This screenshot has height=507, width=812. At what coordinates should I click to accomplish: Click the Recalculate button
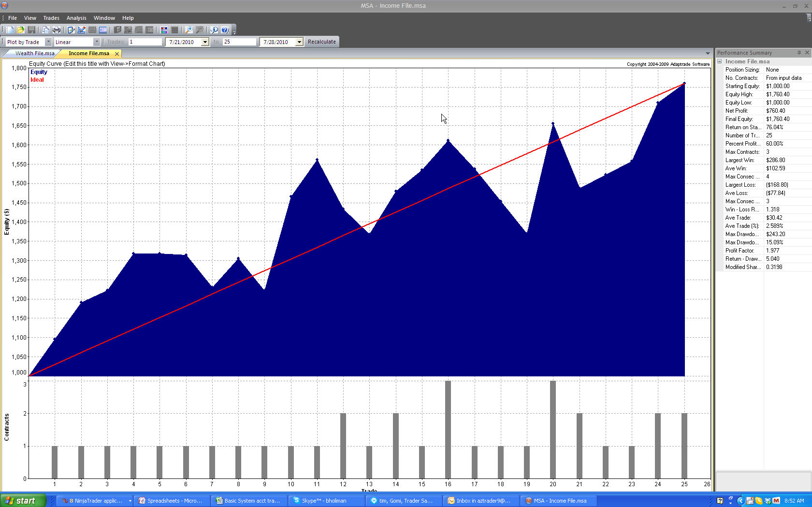(322, 42)
